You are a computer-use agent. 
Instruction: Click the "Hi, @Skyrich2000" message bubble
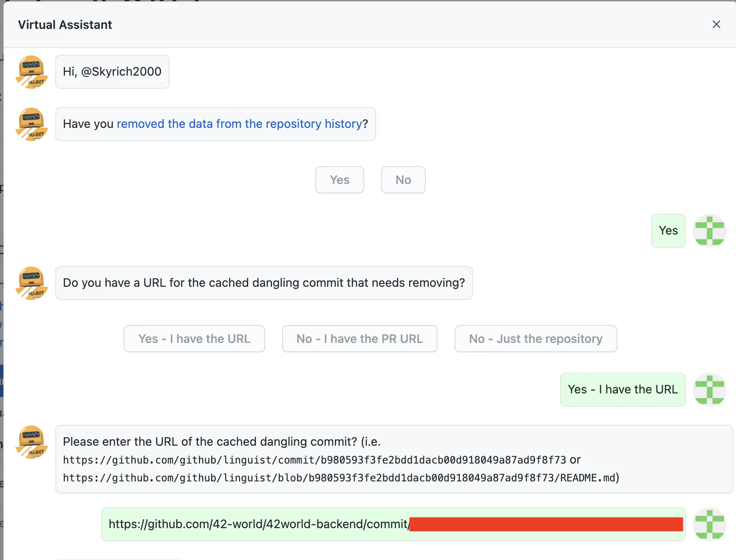point(112,72)
